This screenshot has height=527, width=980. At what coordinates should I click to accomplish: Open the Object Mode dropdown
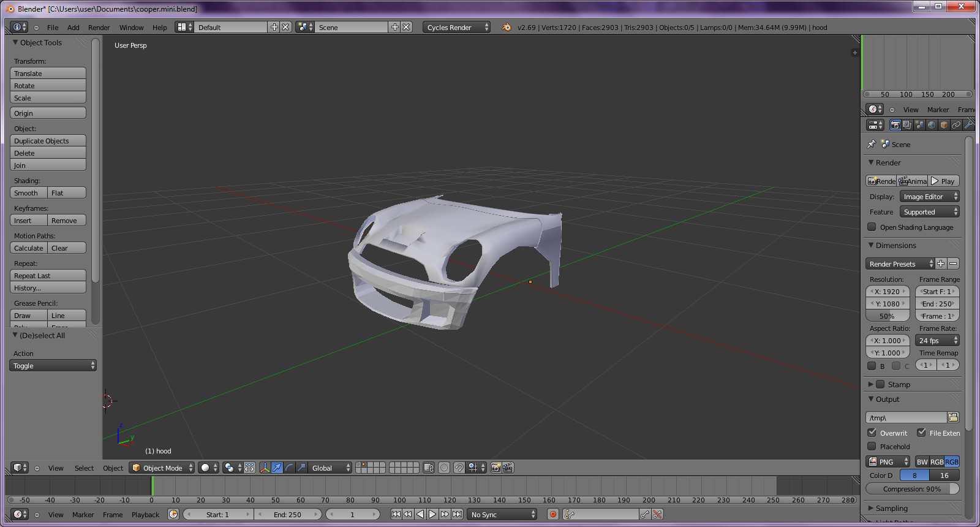click(162, 468)
